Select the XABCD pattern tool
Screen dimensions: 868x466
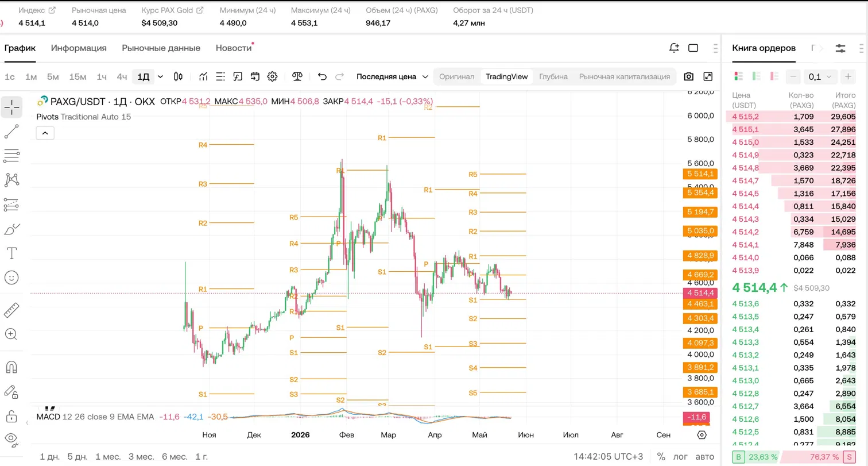point(11,180)
